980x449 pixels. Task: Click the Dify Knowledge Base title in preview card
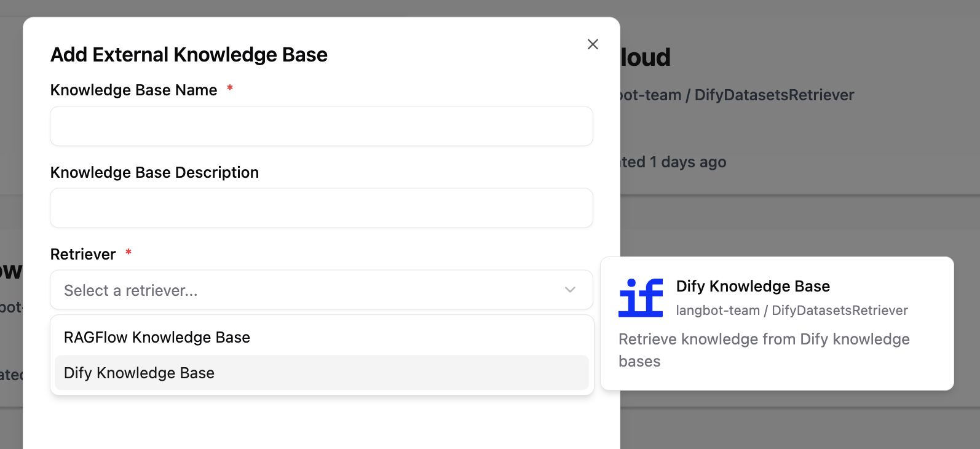click(753, 286)
